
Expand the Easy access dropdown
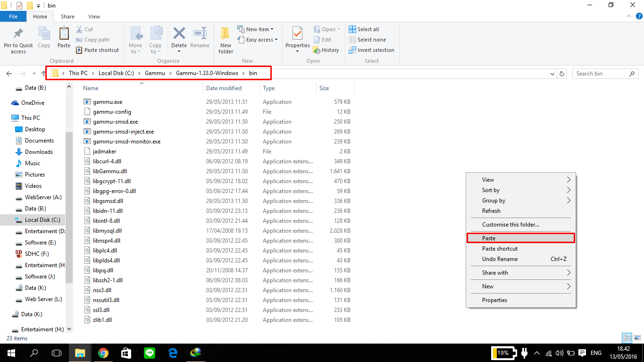tap(258, 39)
